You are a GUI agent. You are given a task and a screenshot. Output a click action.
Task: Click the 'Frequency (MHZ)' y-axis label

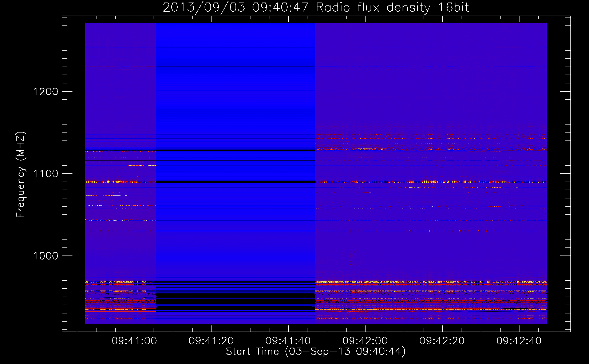point(21,175)
